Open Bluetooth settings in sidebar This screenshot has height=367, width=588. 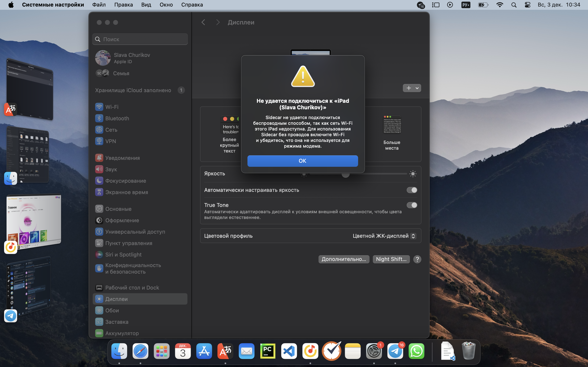tap(117, 118)
